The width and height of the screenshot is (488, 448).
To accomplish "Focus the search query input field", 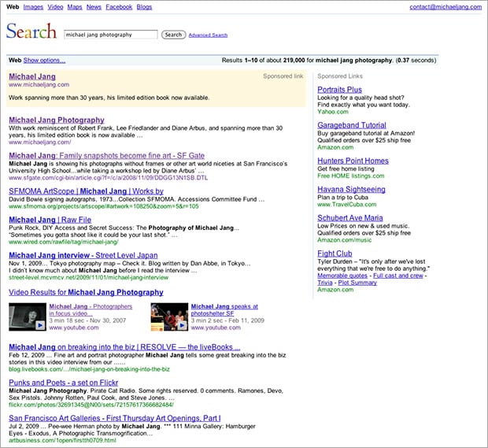I will coord(111,35).
